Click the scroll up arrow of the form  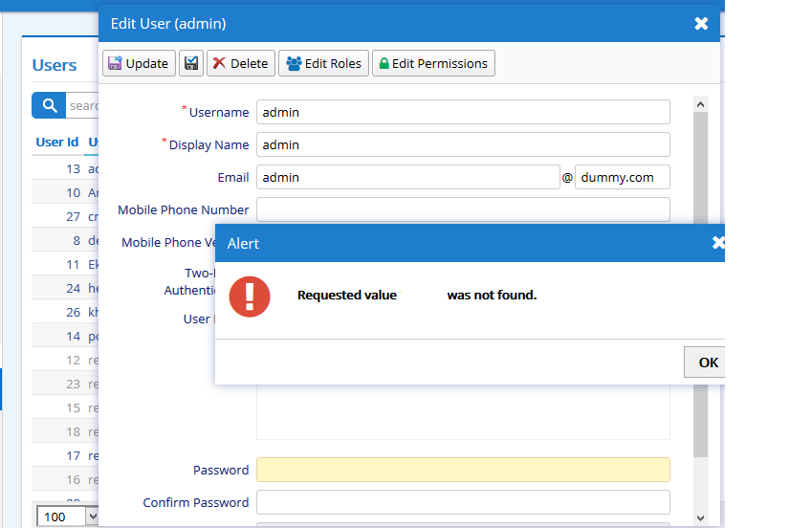[701, 104]
